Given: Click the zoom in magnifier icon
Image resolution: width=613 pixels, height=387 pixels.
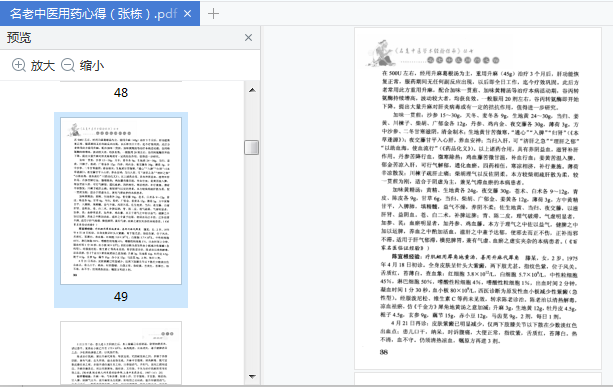Looking at the screenshot, I should (19, 65).
